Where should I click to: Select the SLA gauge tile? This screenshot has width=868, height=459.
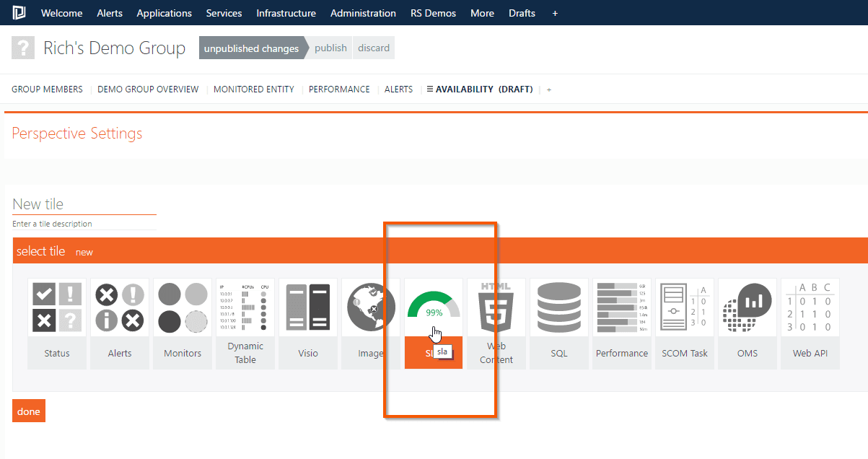(x=433, y=307)
